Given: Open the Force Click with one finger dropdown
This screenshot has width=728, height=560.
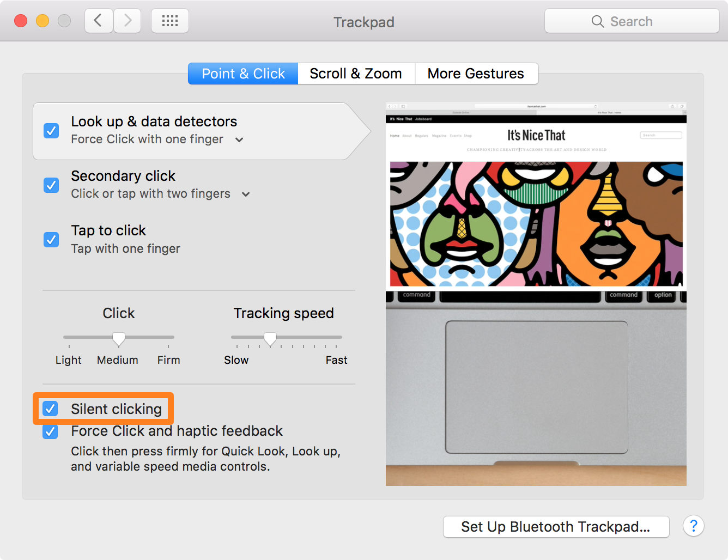Looking at the screenshot, I should (x=239, y=139).
